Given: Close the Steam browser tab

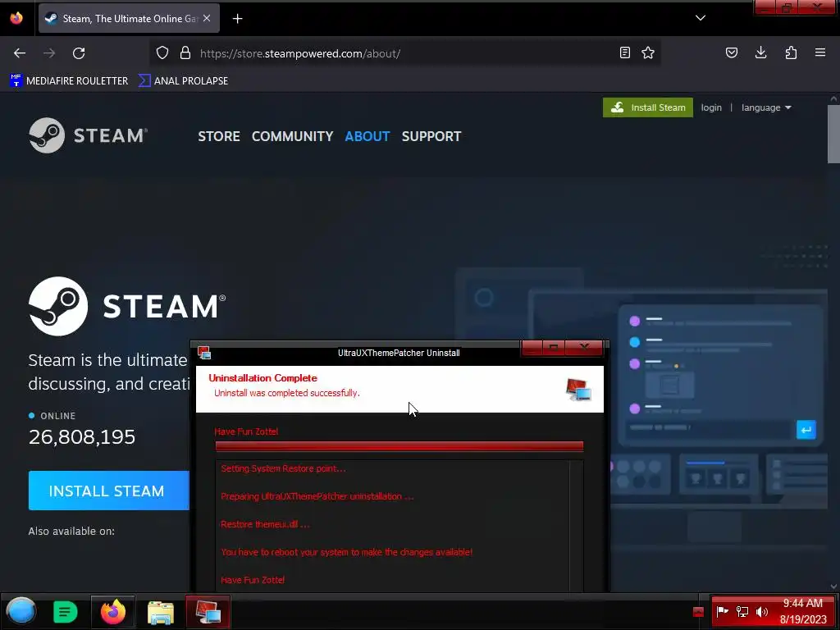Looking at the screenshot, I should (x=207, y=18).
